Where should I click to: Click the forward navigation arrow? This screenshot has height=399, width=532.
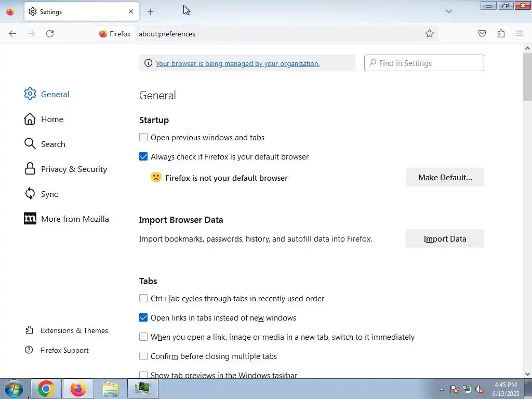click(31, 34)
